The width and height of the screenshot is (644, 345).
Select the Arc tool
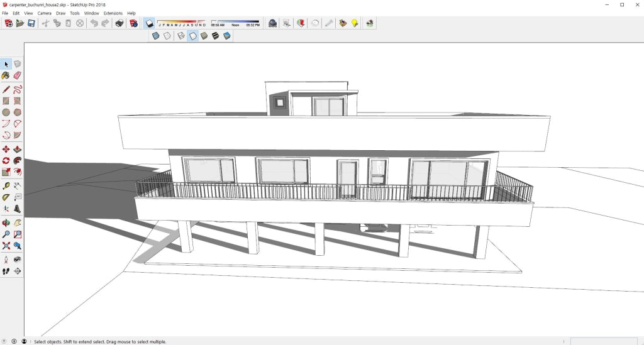tap(6, 124)
